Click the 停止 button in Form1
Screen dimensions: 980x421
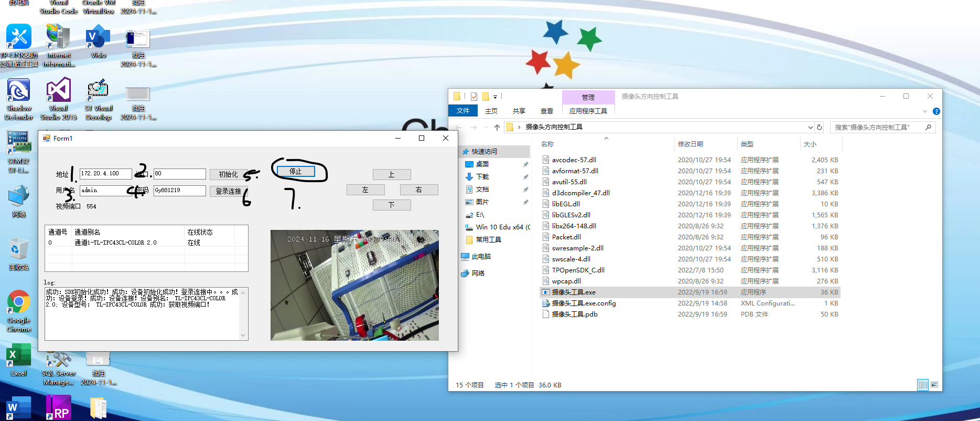[x=296, y=171]
